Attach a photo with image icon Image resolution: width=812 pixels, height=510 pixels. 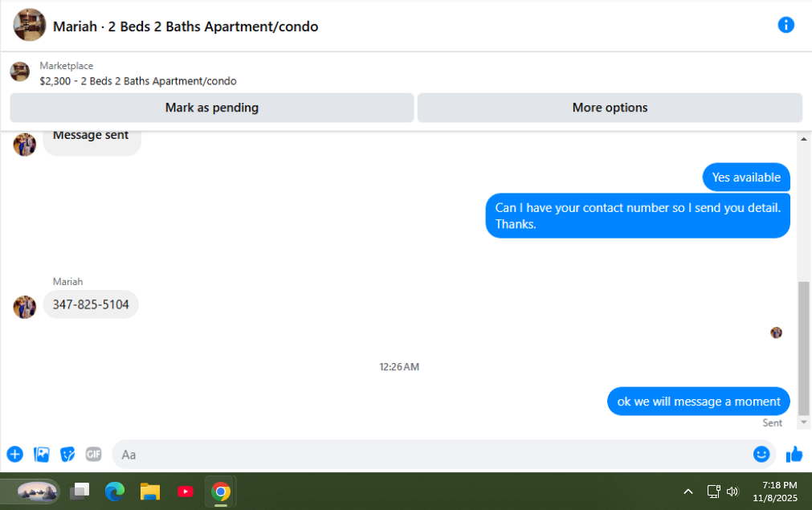point(42,454)
